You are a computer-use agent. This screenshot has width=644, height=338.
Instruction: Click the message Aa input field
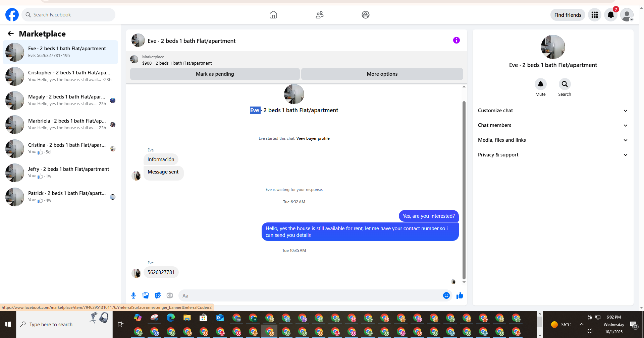[310, 295]
